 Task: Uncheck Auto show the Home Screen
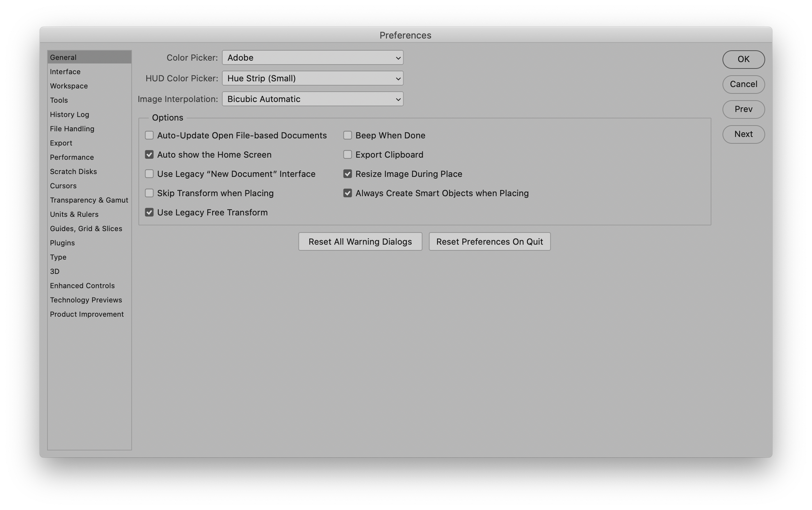tap(149, 154)
